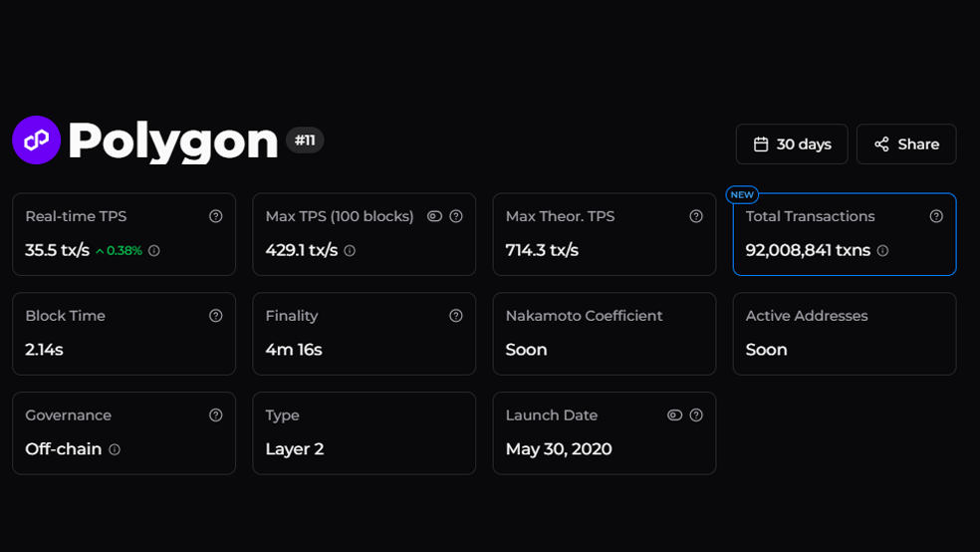Open help icon for Max TPS (100 blocks)
Viewport: 980px width, 552px height.
[456, 216]
